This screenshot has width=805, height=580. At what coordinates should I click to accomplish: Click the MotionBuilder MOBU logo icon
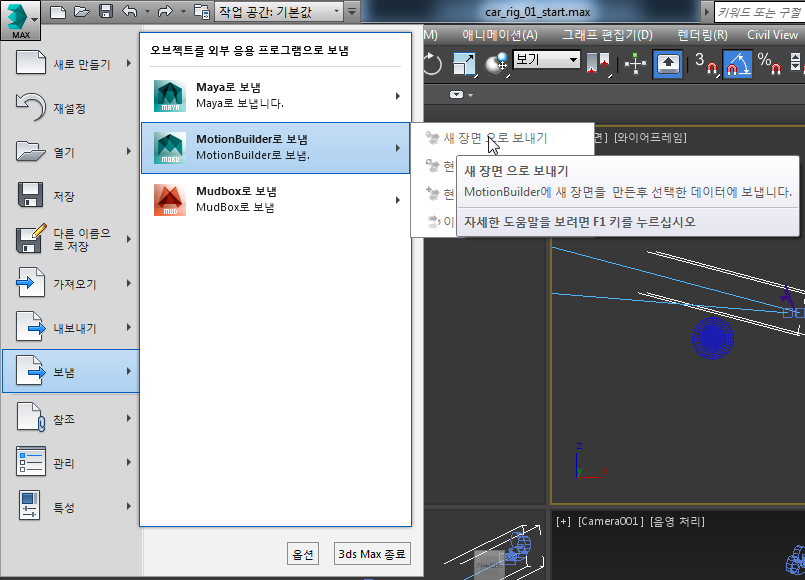click(170, 148)
